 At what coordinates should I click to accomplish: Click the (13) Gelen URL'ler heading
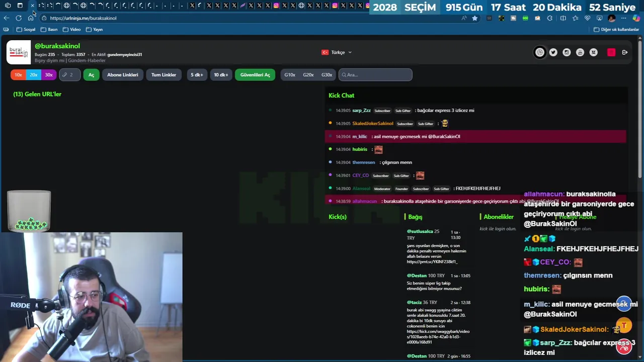37,94
